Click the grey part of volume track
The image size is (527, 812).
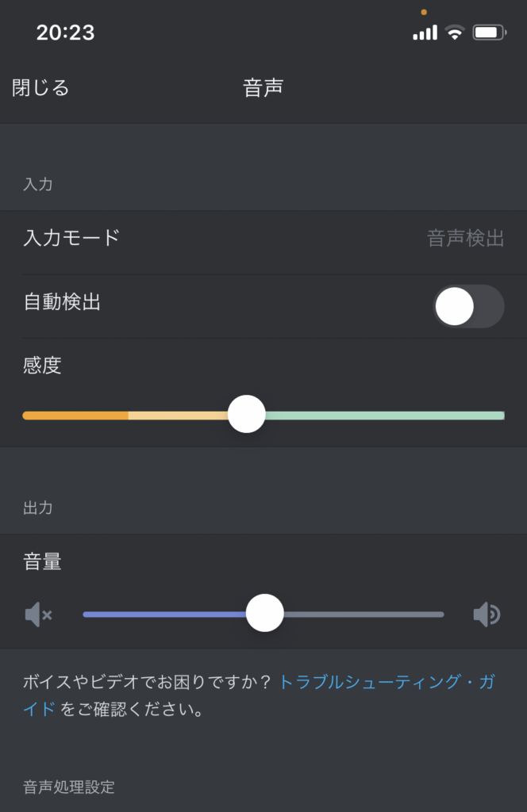point(364,615)
